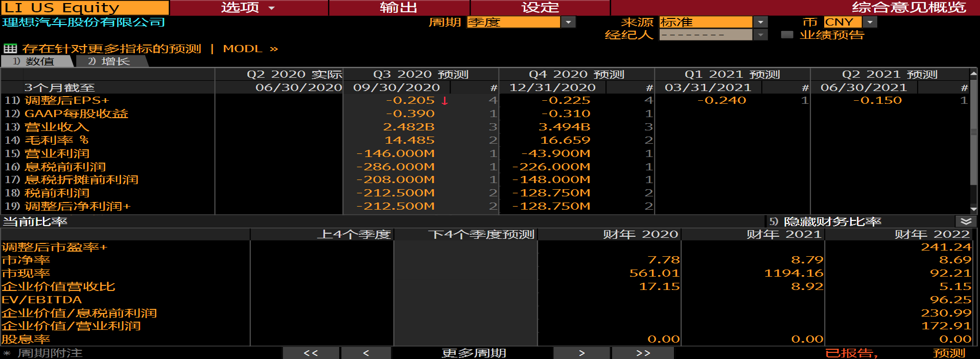This screenshot has height=359, width=980.
Task: Click the 股息率 row label
Action: (x=26, y=339)
